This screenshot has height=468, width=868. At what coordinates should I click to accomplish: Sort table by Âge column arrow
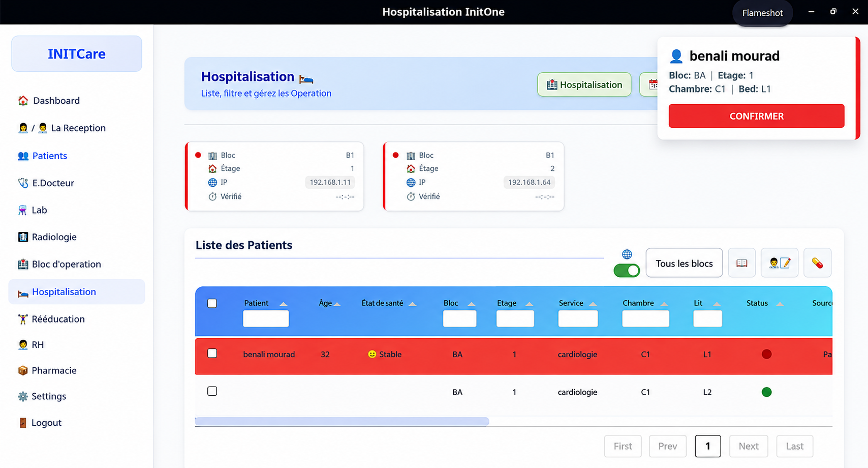[337, 304]
